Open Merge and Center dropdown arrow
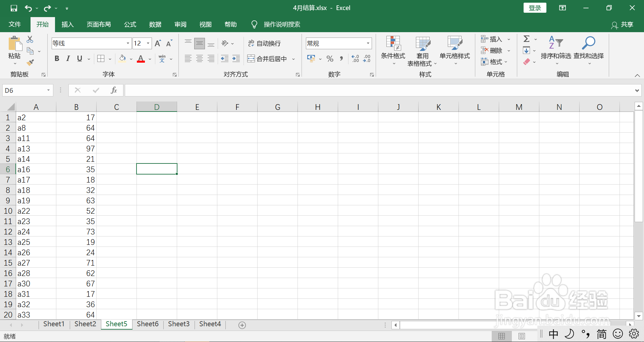Viewport: 644px width, 342px height. click(293, 59)
